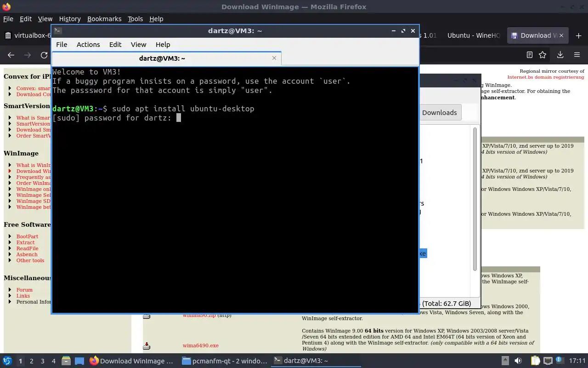Open the Forum link

click(x=24, y=290)
